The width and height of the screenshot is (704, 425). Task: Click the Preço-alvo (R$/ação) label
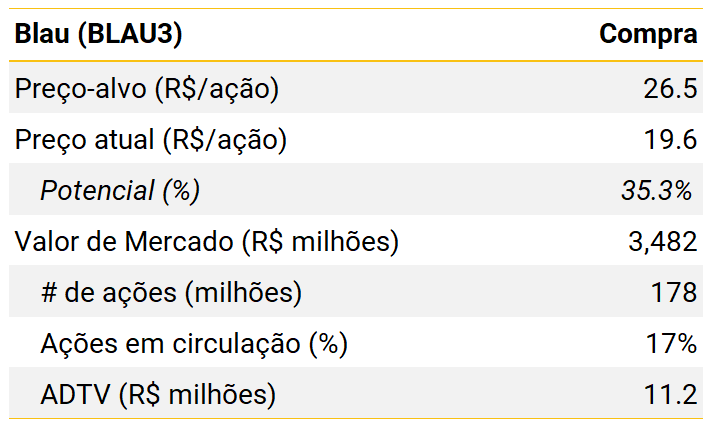pyautogui.click(x=146, y=88)
